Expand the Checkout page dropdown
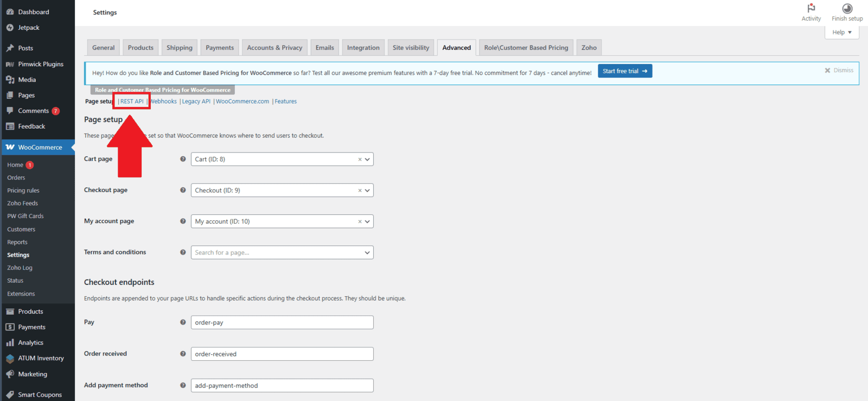The height and width of the screenshot is (401, 868). [x=367, y=190]
